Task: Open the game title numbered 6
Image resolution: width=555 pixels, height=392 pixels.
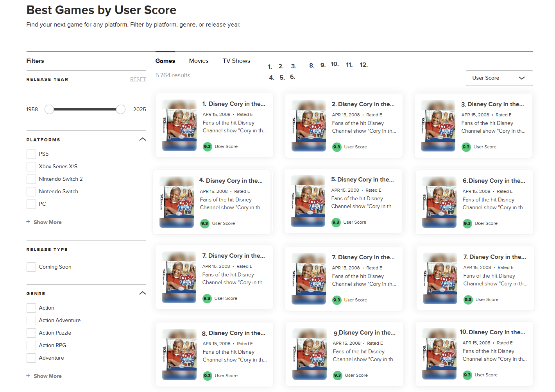Action: click(494, 181)
